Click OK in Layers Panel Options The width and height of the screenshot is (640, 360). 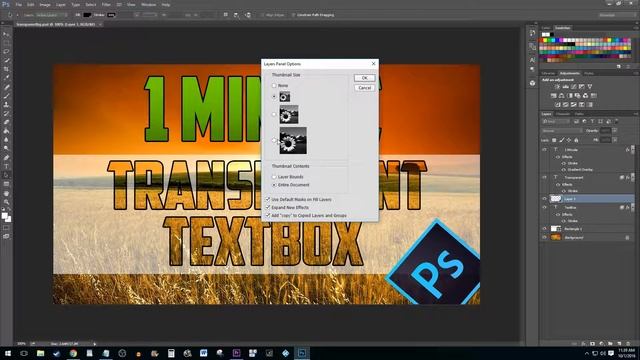364,78
